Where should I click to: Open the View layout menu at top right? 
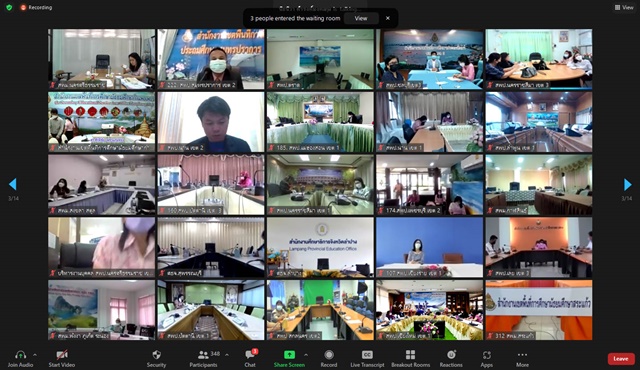[624, 7]
